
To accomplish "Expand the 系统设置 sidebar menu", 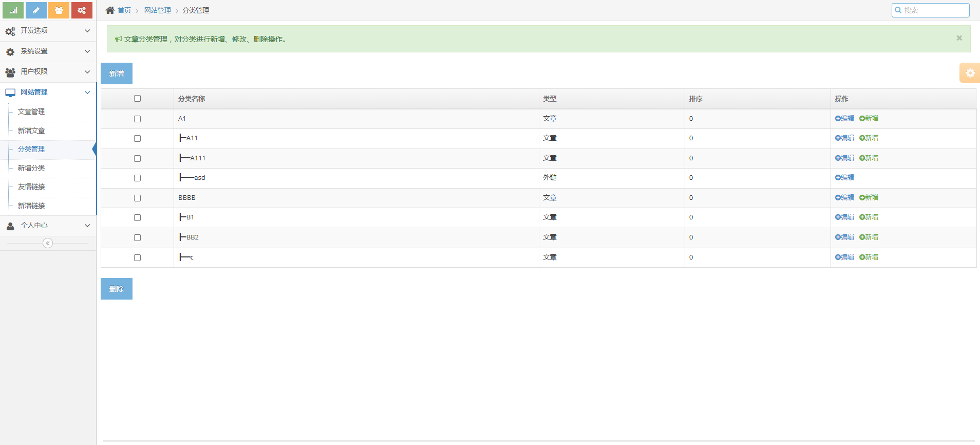I will [48, 51].
